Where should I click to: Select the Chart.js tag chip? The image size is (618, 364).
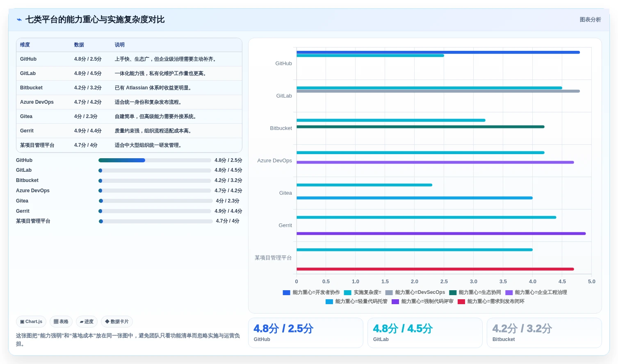31,322
